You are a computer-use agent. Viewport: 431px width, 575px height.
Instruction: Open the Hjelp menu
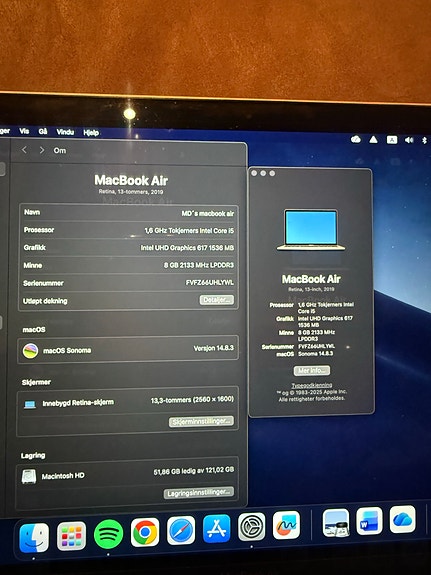click(x=91, y=133)
